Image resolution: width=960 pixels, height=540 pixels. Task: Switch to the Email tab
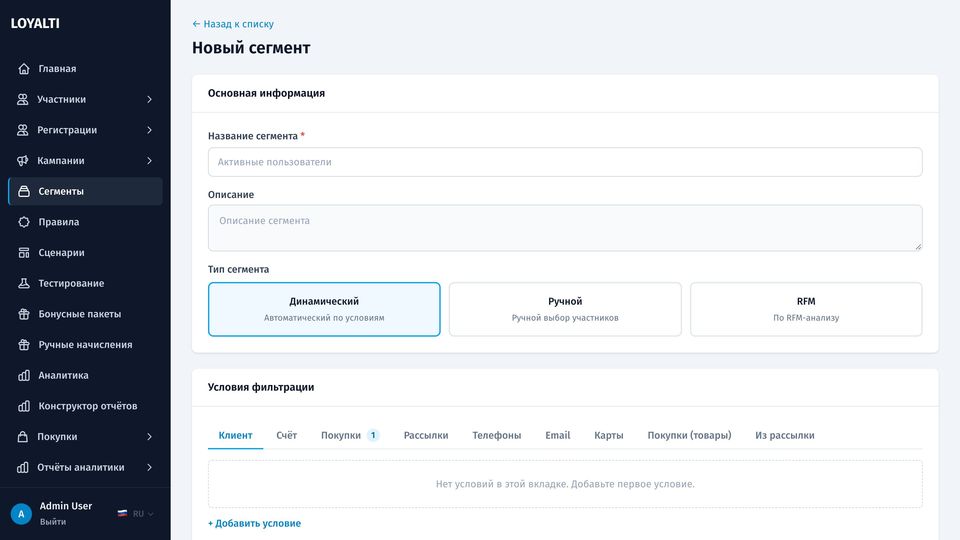[557, 435]
